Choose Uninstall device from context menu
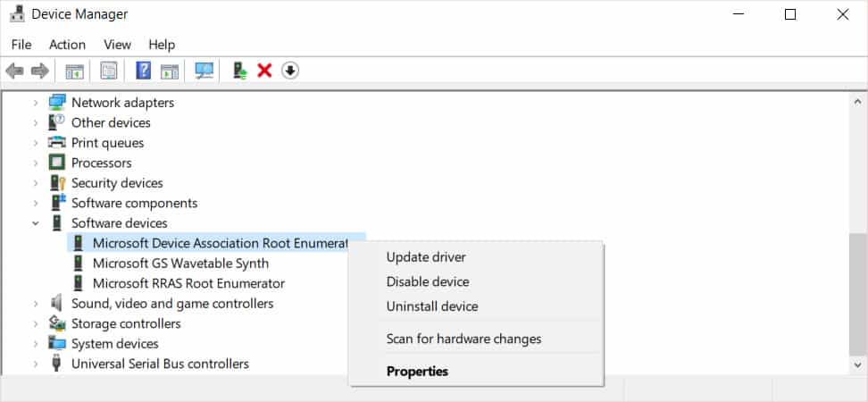The width and height of the screenshot is (868, 402). click(432, 306)
